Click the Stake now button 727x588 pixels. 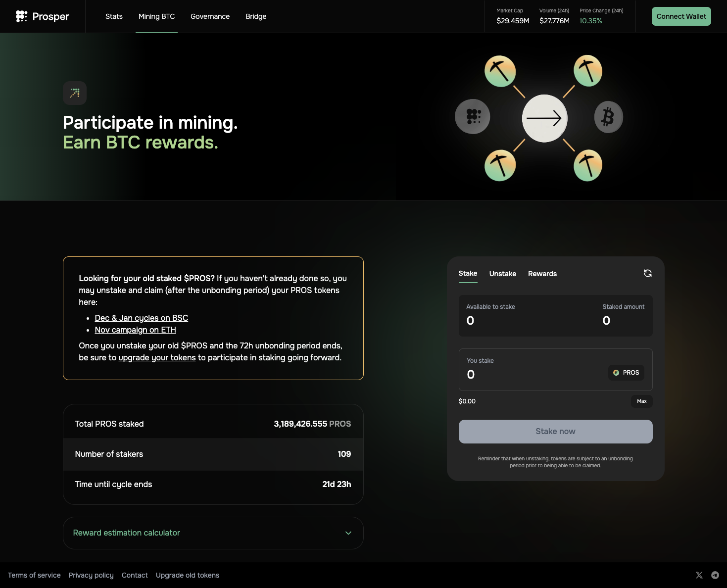(555, 432)
